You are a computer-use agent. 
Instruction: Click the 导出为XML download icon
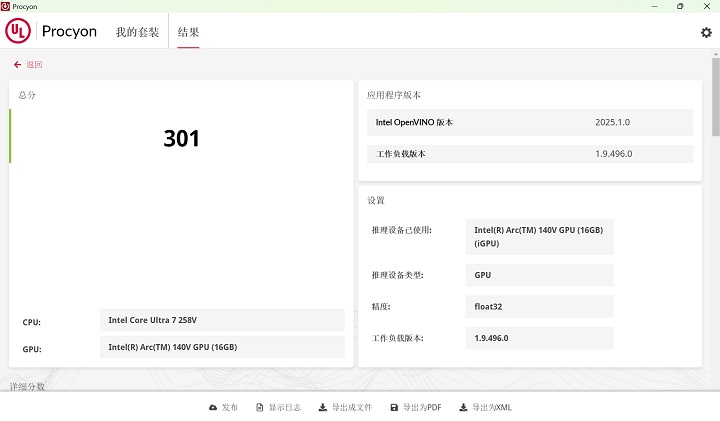463,407
